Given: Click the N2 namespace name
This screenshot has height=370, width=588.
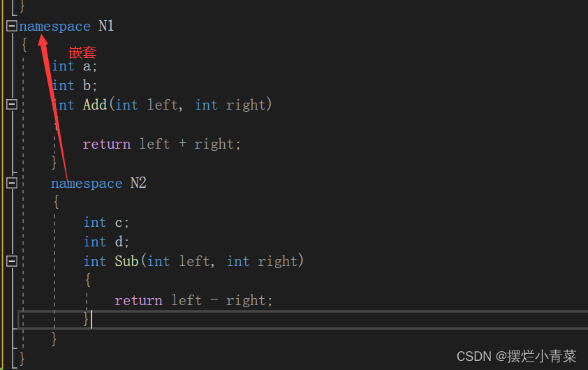Looking at the screenshot, I should (x=138, y=183).
